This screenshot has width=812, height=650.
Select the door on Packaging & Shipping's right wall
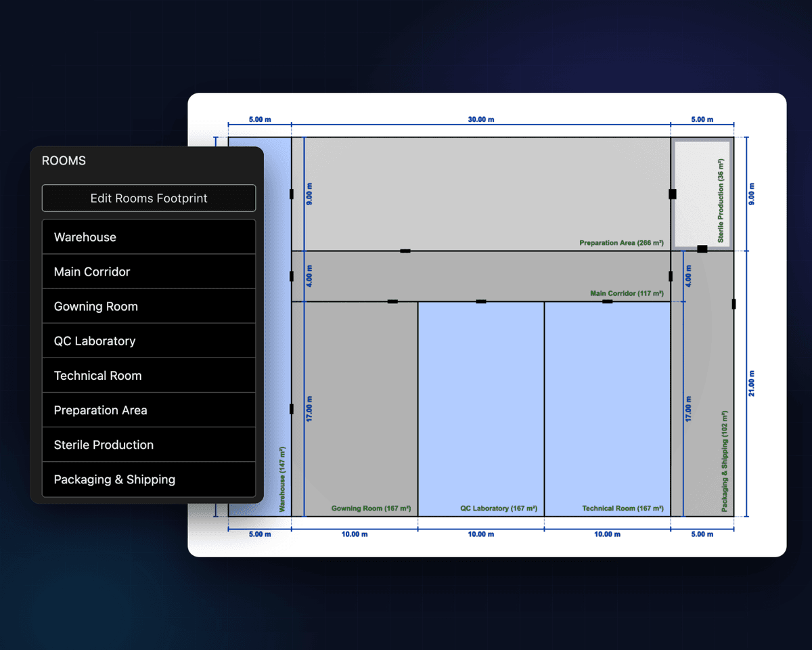coord(734,304)
